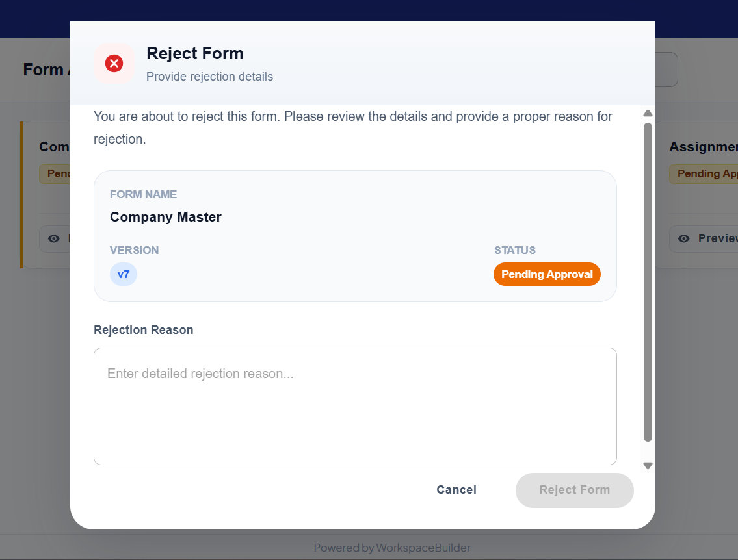Click the dialog vertical scrollbar thumb
738x560 pixels.
[x=648, y=282]
